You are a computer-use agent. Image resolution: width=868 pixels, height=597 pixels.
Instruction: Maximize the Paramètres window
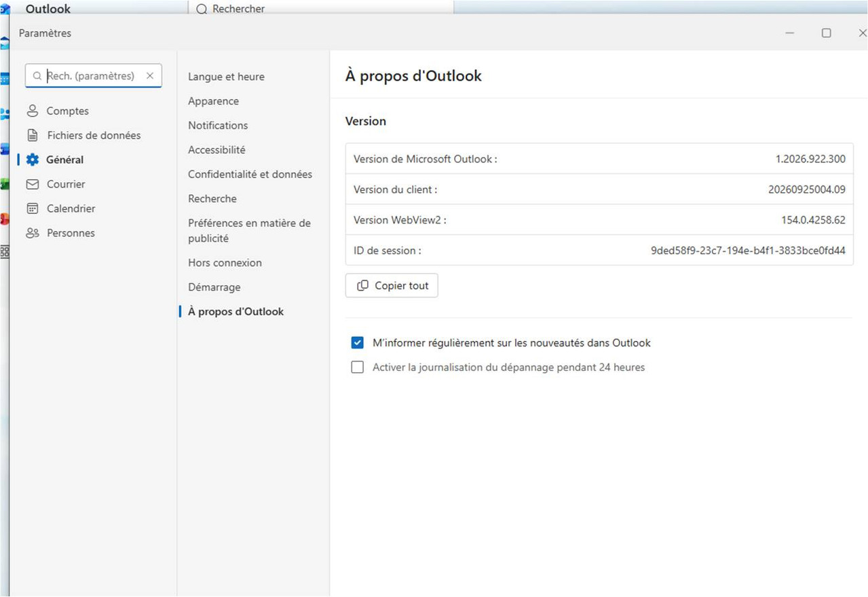click(826, 33)
